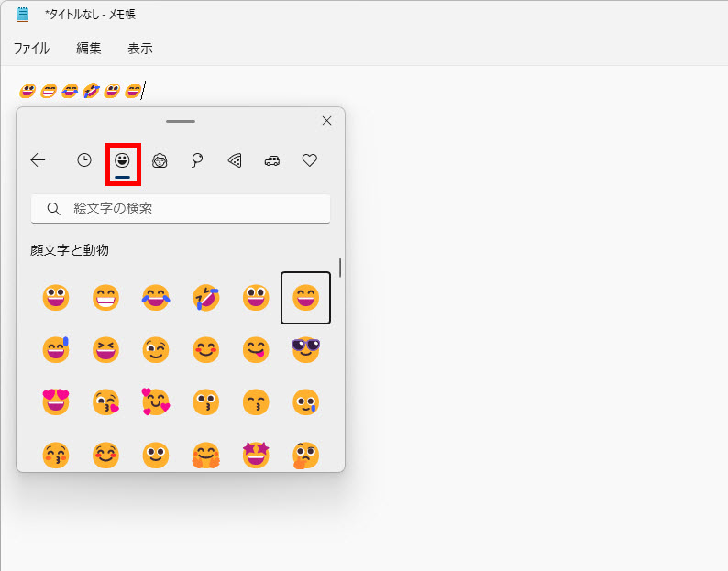The height and width of the screenshot is (571, 728).
Task: Select the smiley faces and animals category
Action: tap(122, 160)
